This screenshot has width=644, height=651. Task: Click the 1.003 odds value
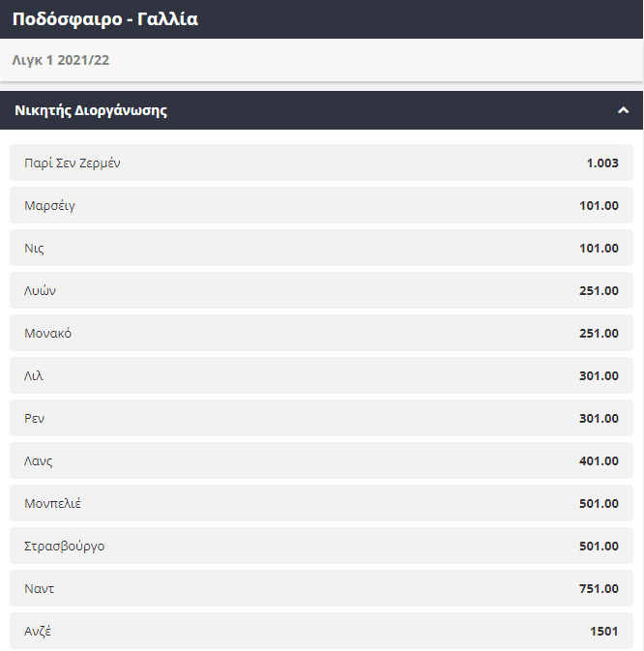(x=601, y=163)
